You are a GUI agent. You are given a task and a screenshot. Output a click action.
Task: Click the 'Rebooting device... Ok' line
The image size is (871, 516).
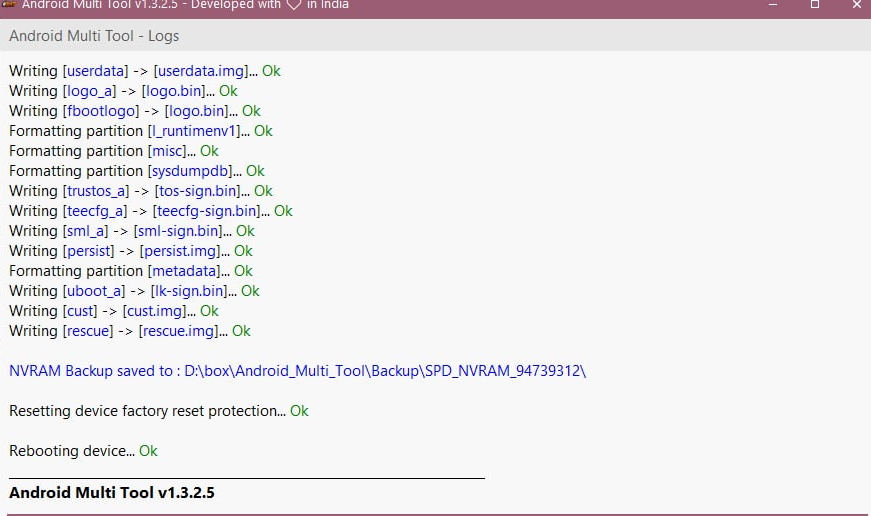(83, 451)
